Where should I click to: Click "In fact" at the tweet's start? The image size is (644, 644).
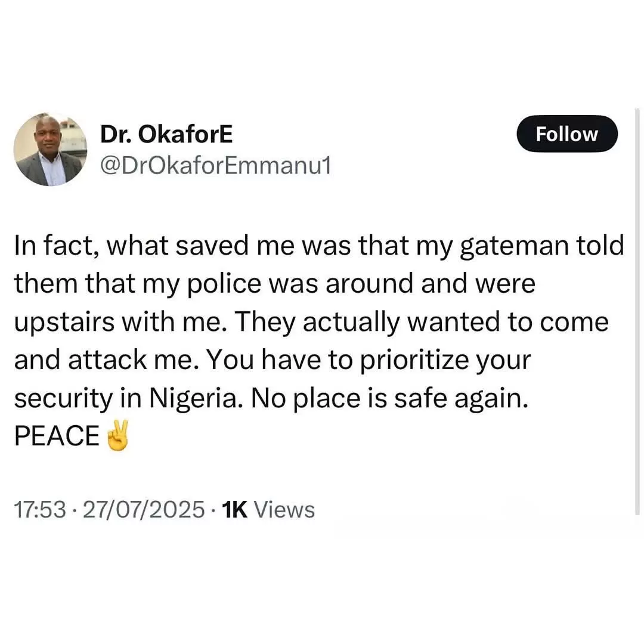[x=49, y=247]
